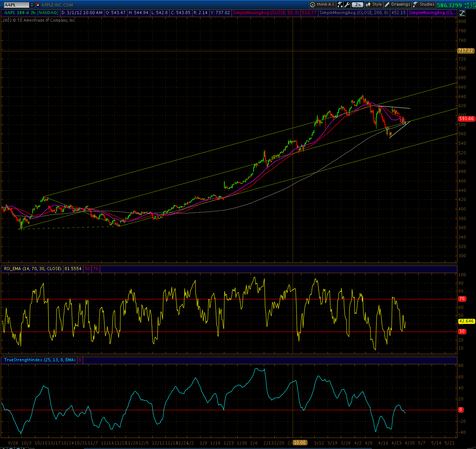This screenshot has height=449, width=476.
Task: Click the colored symbol link icon
Action: pyautogui.click(x=38, y=5)
